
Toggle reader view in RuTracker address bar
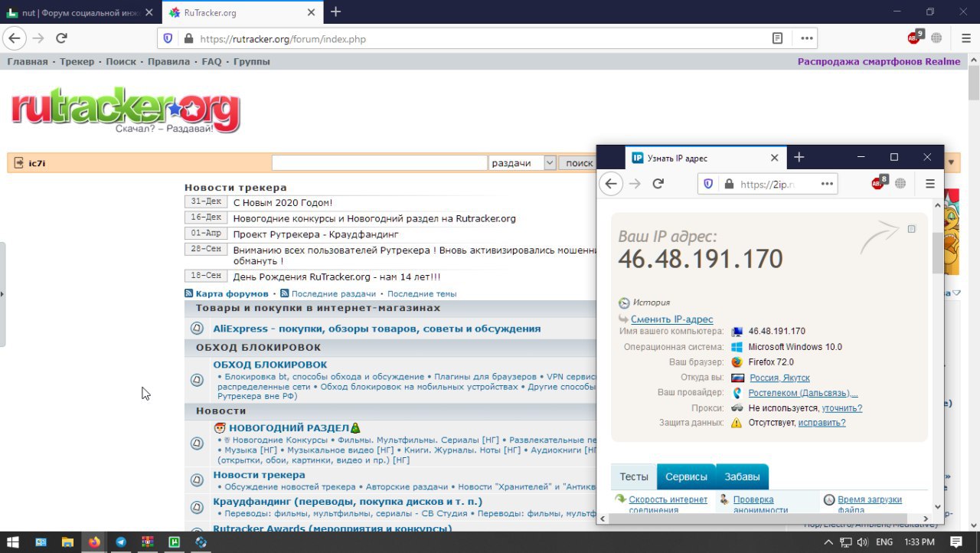pos(778,38)
